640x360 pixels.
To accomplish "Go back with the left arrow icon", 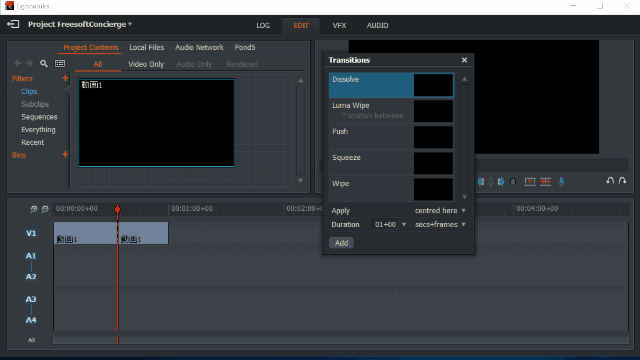I will click(x=18, y=63).
